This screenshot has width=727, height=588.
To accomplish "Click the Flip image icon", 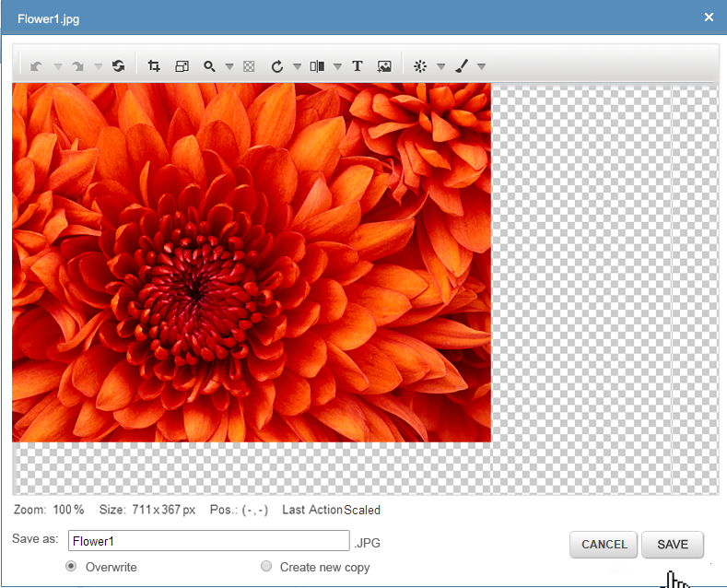I will (x=317, y=66).
